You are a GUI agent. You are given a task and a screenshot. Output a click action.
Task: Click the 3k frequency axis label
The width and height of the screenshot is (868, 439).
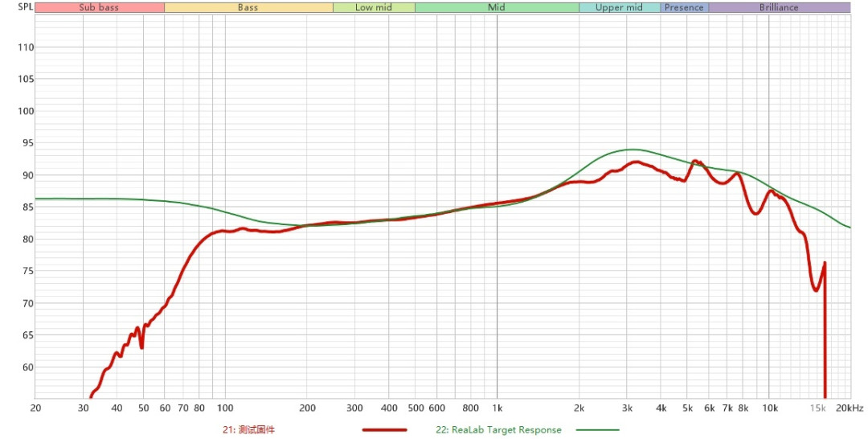pyautogui.click(x=627, y=408)
